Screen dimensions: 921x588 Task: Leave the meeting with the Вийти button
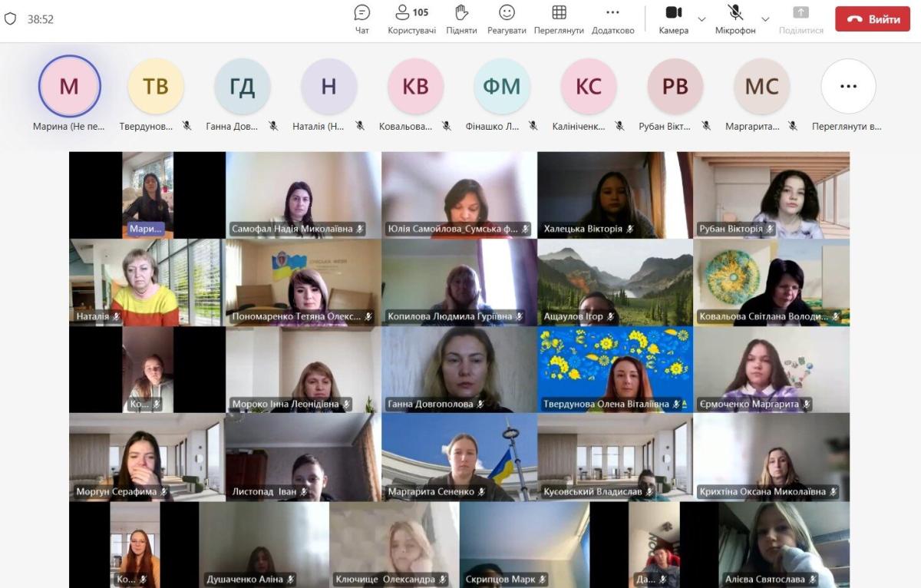[872, 19]
